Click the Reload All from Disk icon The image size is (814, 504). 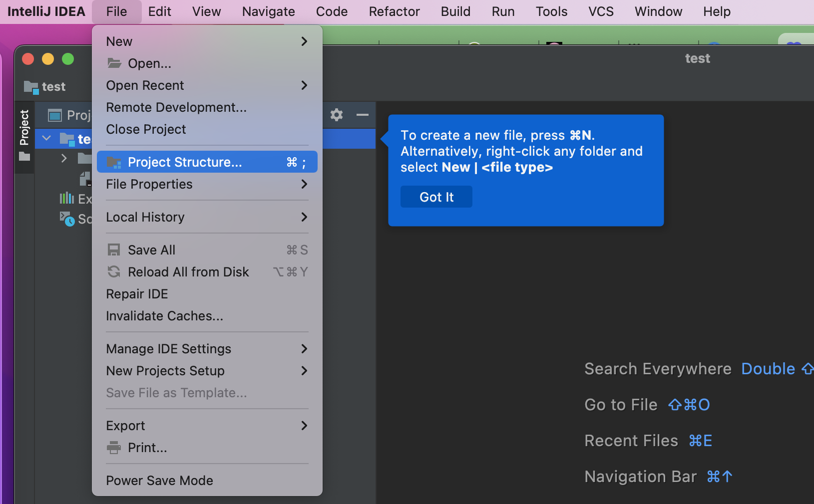tap(114, 272)
